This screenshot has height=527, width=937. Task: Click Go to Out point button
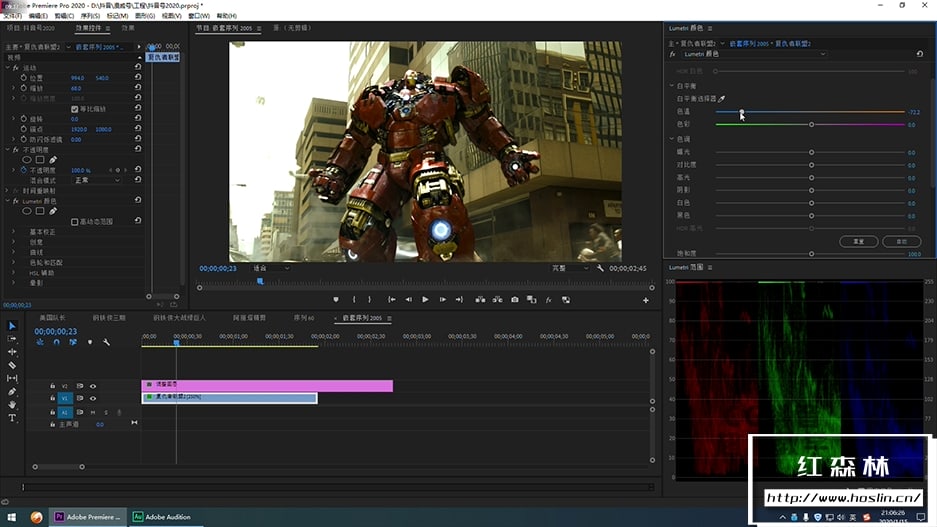point(459,300)
